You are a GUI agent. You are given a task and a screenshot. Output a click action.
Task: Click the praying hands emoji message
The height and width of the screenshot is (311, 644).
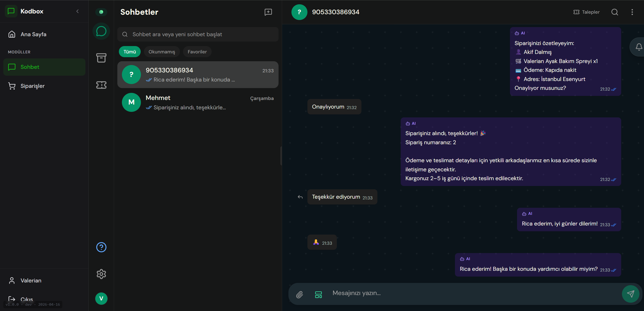tap(322, 242)
